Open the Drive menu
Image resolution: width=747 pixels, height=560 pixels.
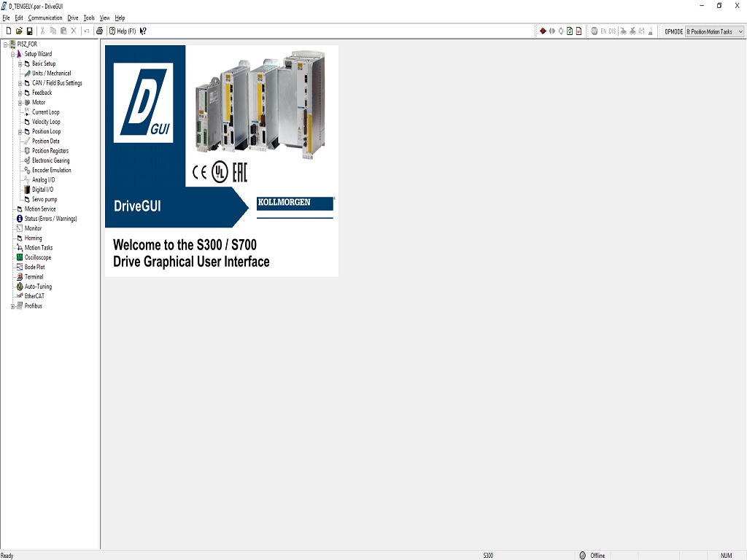click(x=73, y=17)
